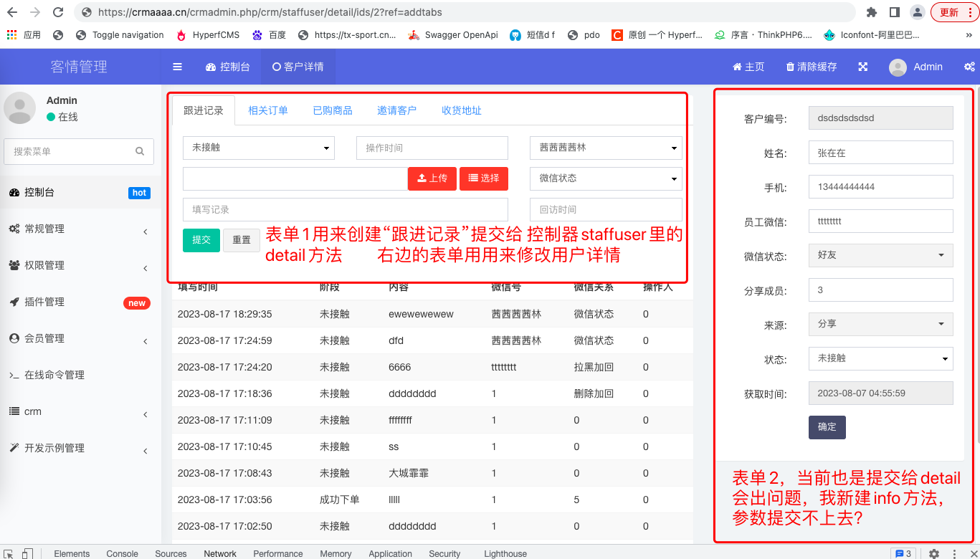Open DevTools Console tab
The image size is (980, 559).
pyautogui.click(x=122, y=553)
